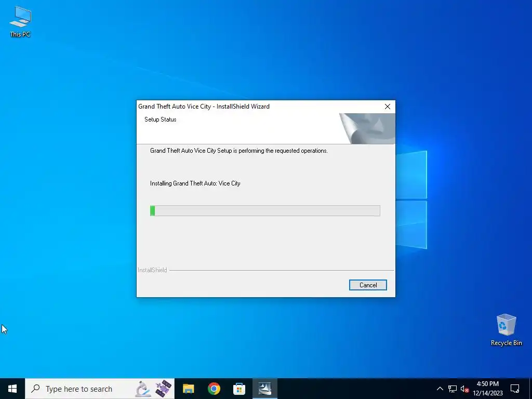Open File Explorer from taskbar
532x399 pixels.
(188, 389)
